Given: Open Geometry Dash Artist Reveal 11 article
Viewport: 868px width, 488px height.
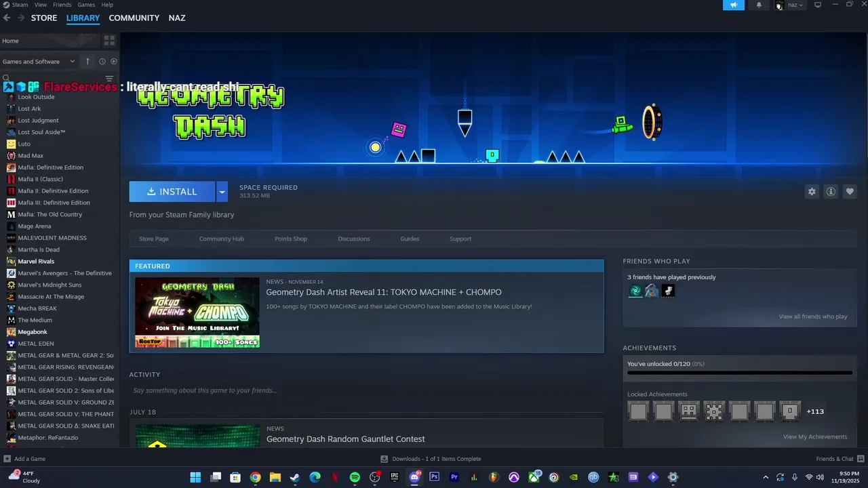Looking at the screenshot, I should [x=384, y=292].
